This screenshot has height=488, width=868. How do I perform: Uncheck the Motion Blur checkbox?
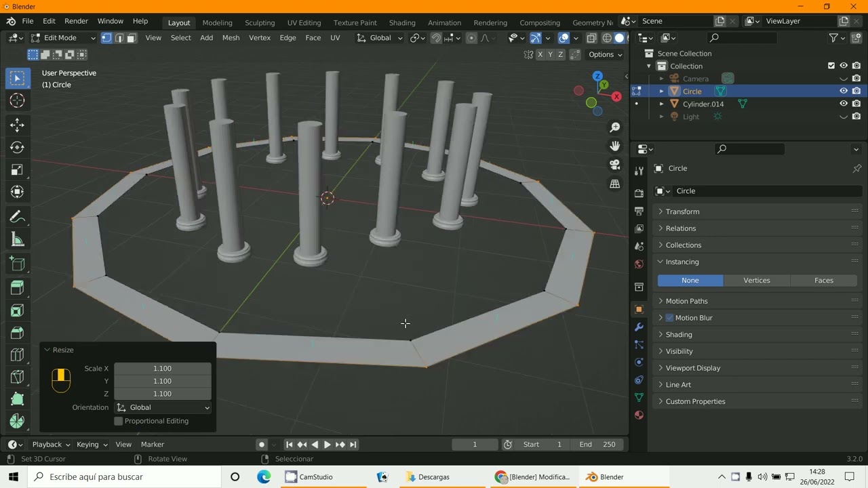669,318
